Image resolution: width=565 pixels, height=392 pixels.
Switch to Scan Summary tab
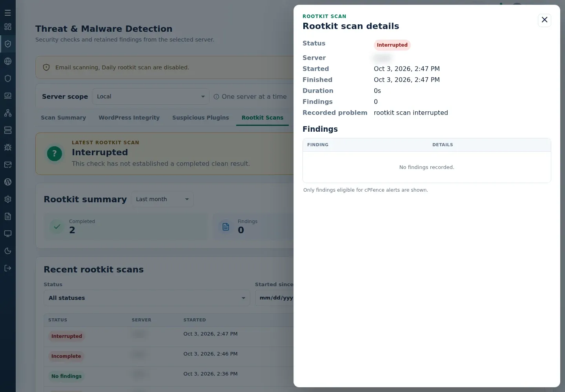(x=63, y=118)
